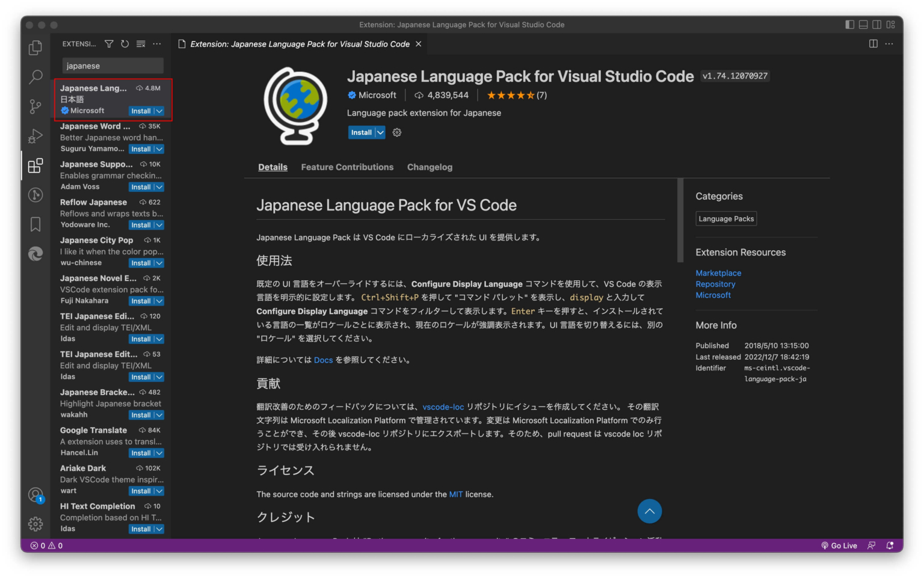924x578 pixels.
Task: Open the Source Control view
Action: [35, 106]
